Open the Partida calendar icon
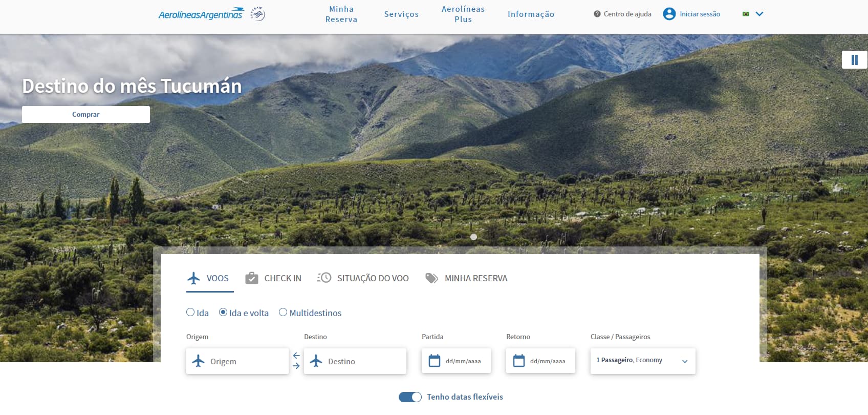The image size is (868, 415). [x=435, y=361]
